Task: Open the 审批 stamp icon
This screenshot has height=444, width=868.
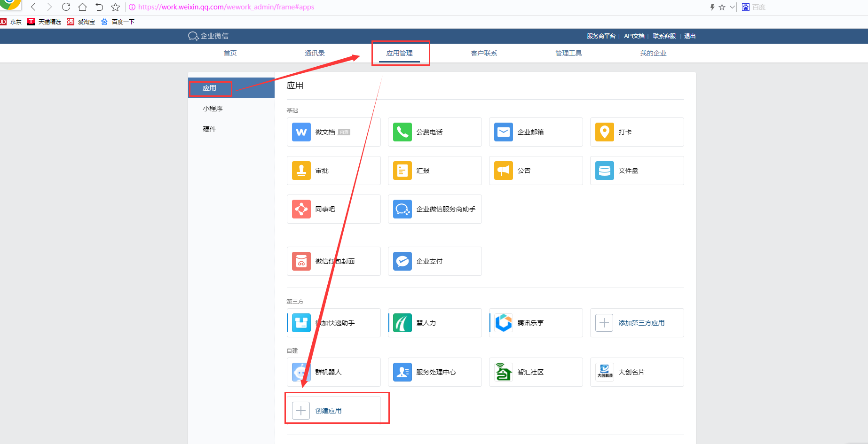Action: click(301, 171)
